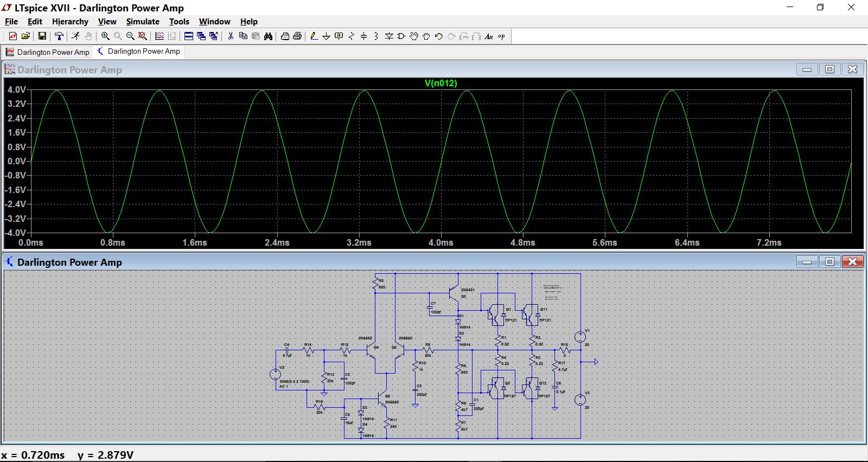Open the View menu
Viewport: 868px width, 462px height.
107,22
